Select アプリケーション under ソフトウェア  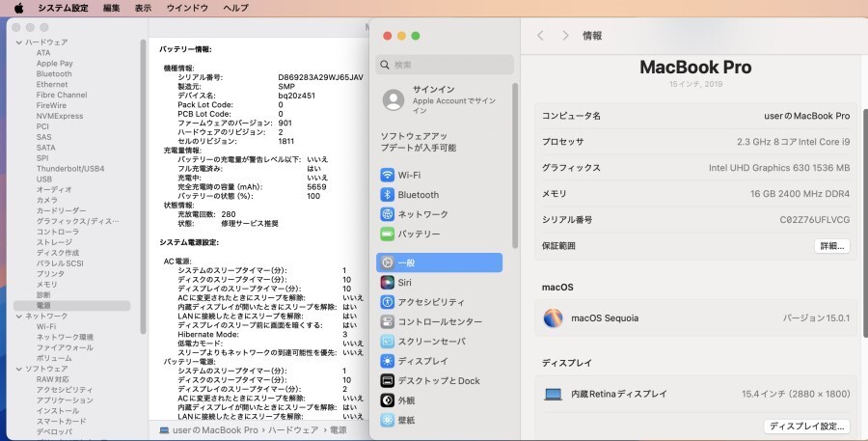(x=65, y=400)
